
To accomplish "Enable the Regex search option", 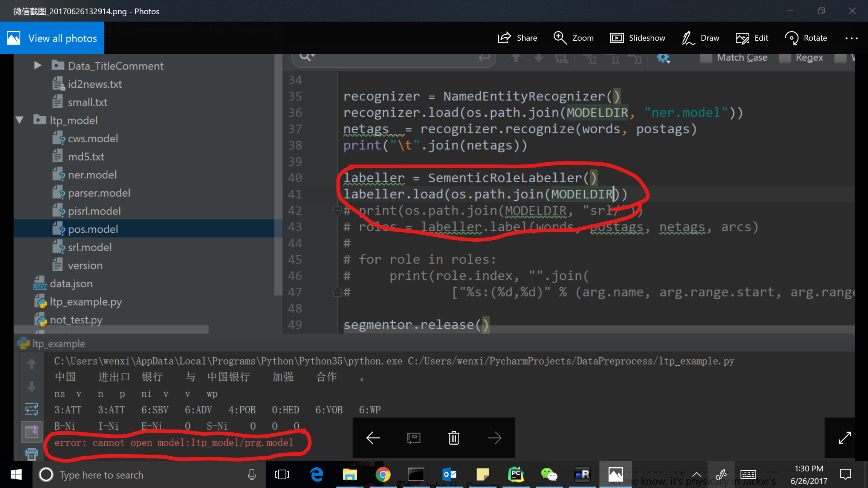I will point(785,57).
